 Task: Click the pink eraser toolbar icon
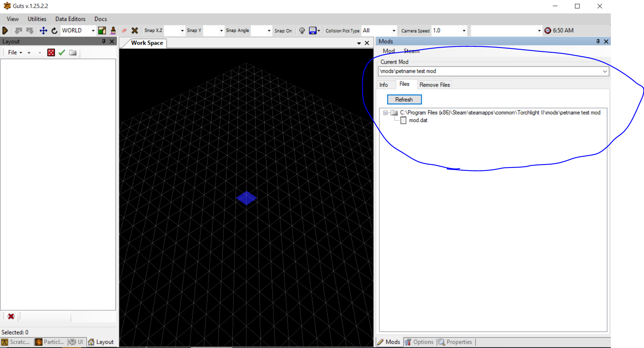click(124, 31)
